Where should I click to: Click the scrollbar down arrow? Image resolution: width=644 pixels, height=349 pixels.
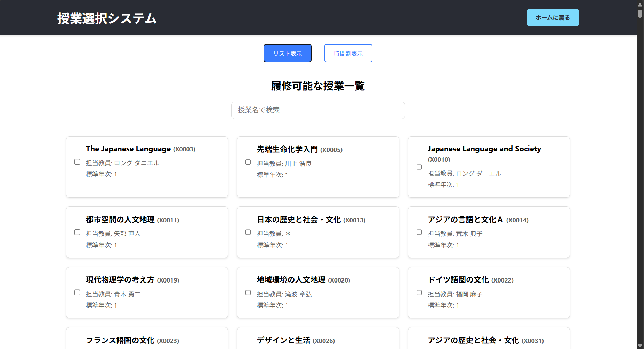point(640,346)
